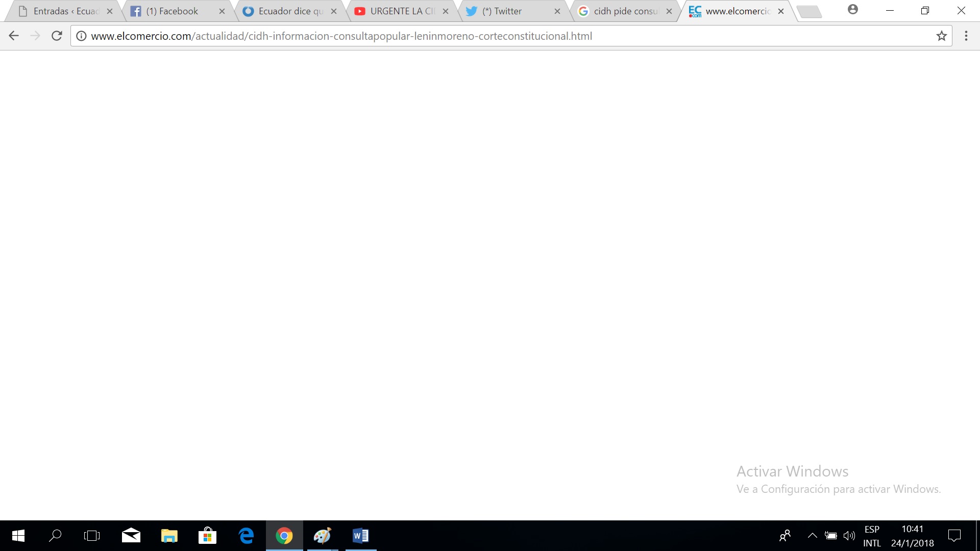View site information icon in address bar
Viewport: 980px width, 551px height.
(81, 36)
